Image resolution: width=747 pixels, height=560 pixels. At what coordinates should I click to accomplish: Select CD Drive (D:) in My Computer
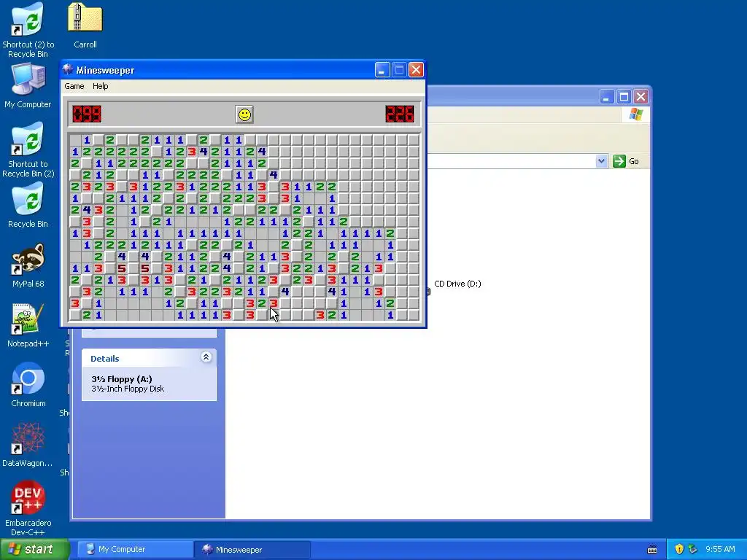coord(457,284)
